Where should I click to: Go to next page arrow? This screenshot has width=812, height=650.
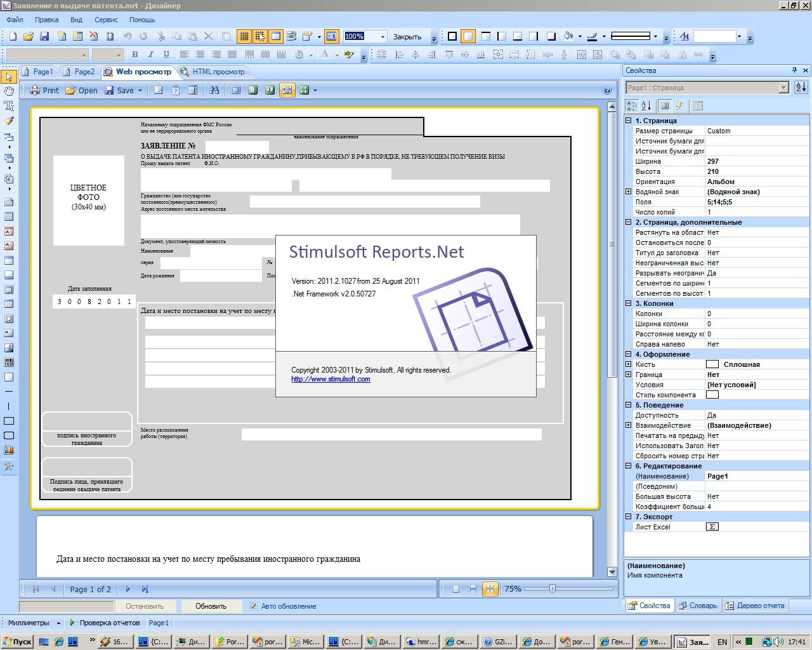(x=128, y=589)
